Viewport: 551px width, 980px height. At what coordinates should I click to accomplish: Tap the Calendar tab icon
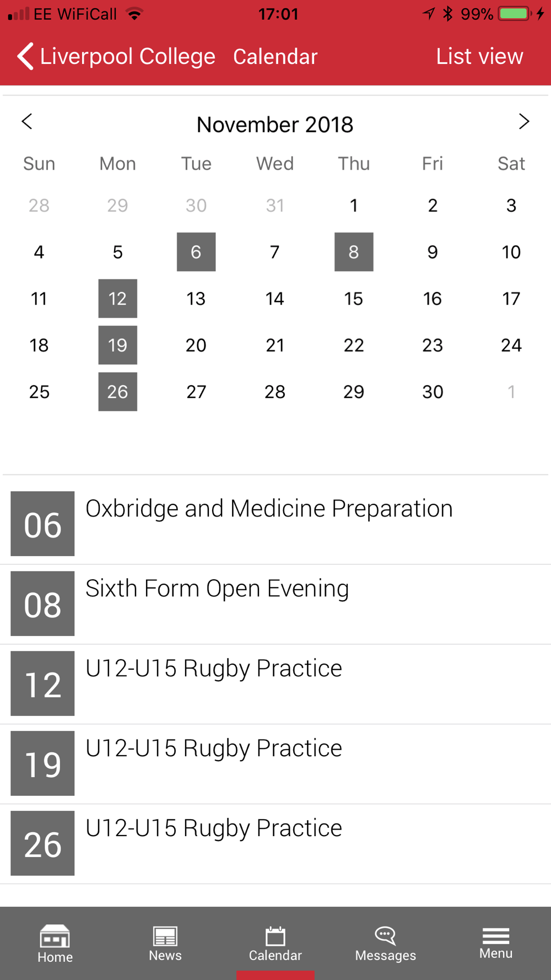[x=275, y=936]
